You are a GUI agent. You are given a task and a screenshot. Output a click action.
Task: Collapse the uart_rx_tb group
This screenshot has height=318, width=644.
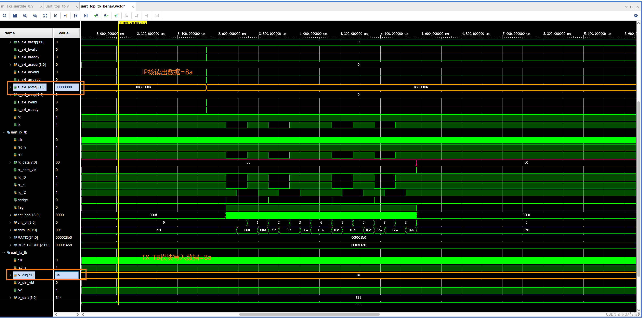coord(4,132)
